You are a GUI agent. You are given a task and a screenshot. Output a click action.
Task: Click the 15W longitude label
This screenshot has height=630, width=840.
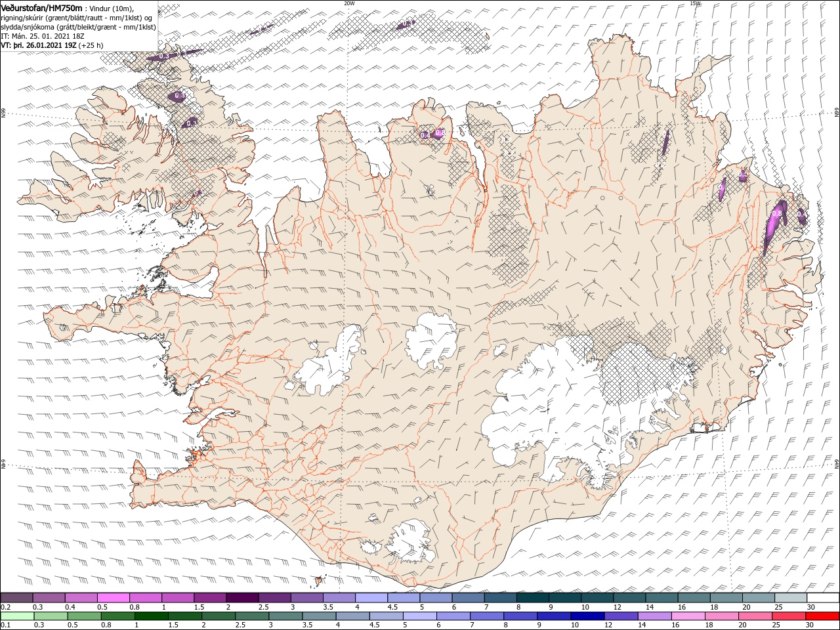point(695,3)
